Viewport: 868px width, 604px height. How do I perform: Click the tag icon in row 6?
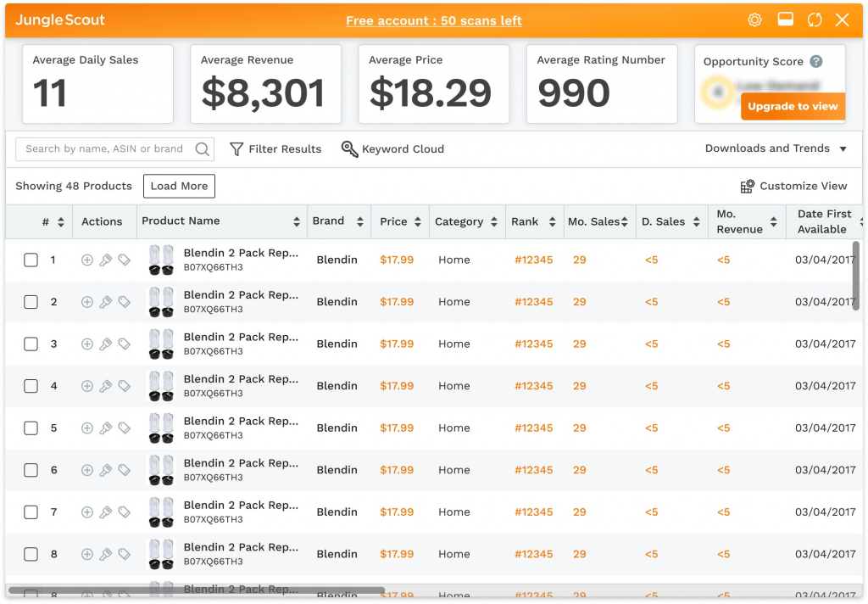125,471
